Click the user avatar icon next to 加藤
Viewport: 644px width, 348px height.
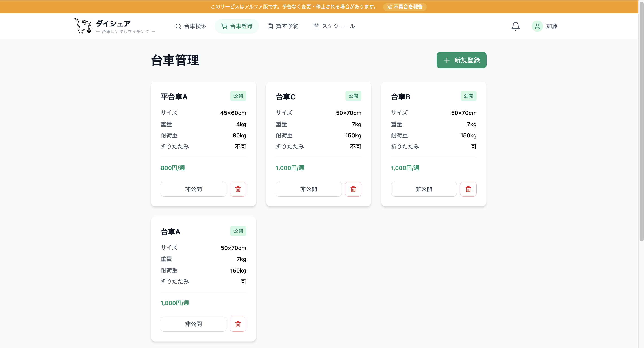pyautogui.click(x=537, y=26)
